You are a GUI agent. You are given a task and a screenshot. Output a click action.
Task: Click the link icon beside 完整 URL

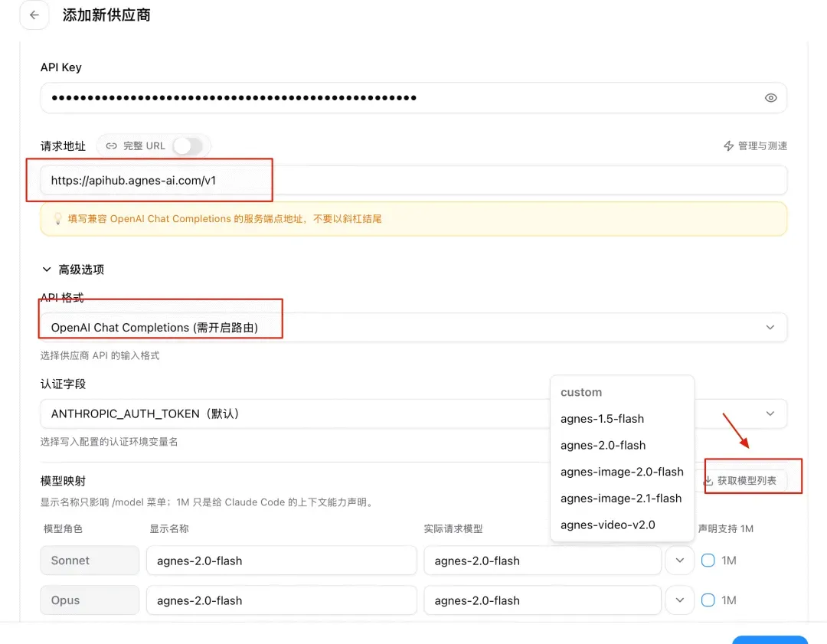point(111,146)
